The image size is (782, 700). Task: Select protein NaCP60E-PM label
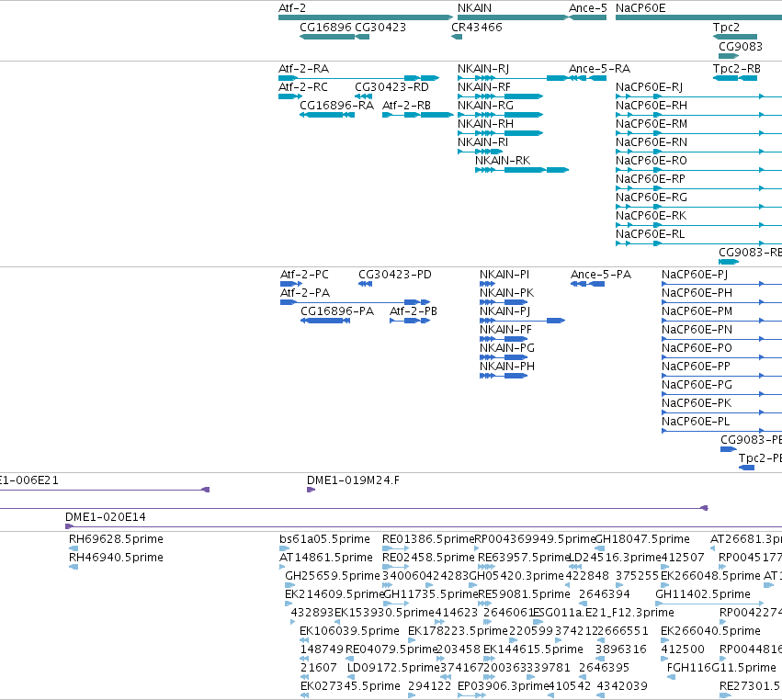(x=697, y=311)
